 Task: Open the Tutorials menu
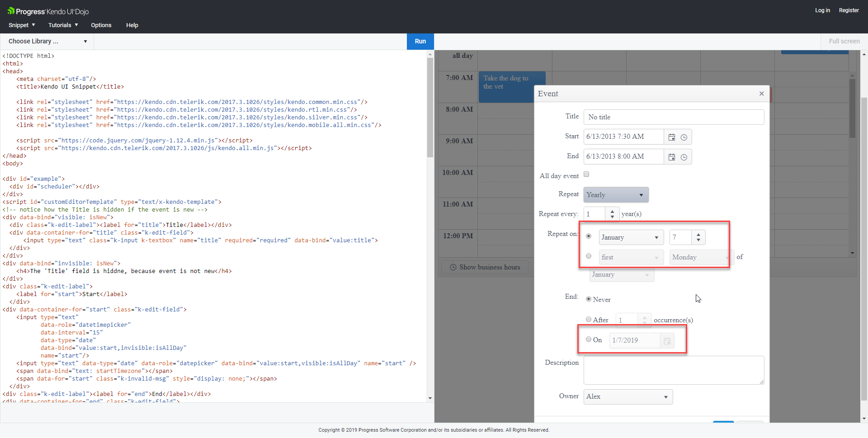[x=63, y=25]
